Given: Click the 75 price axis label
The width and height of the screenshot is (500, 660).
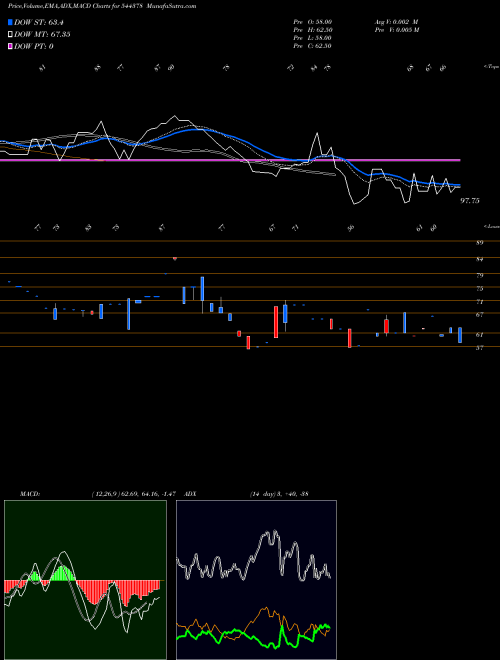Looking at the screenshot, I should [479, 289].
